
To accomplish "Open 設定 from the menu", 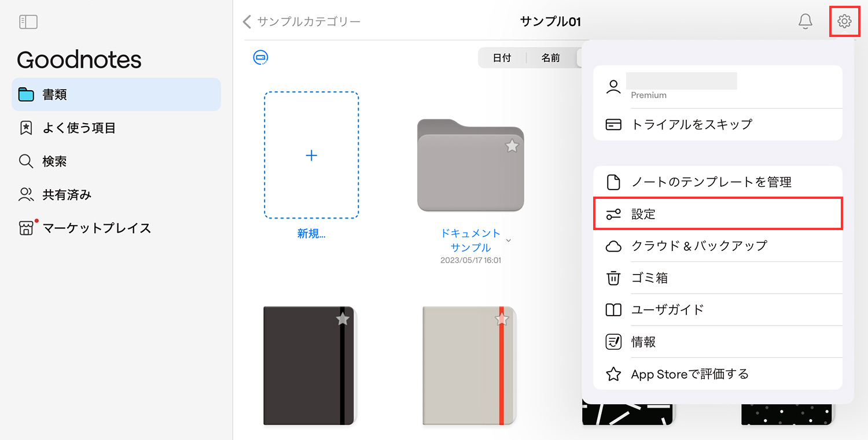I will [x=718, y=214].
